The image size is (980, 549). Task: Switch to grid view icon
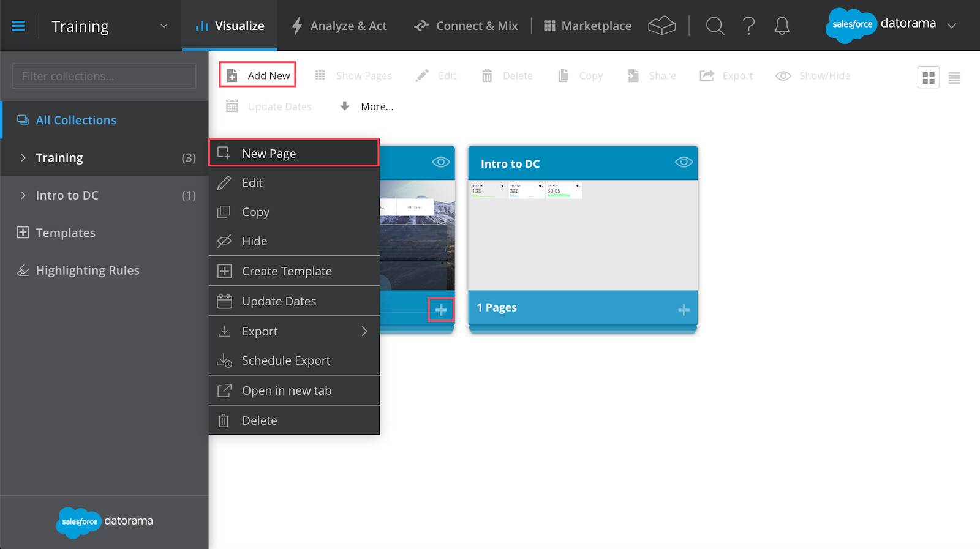928,77
